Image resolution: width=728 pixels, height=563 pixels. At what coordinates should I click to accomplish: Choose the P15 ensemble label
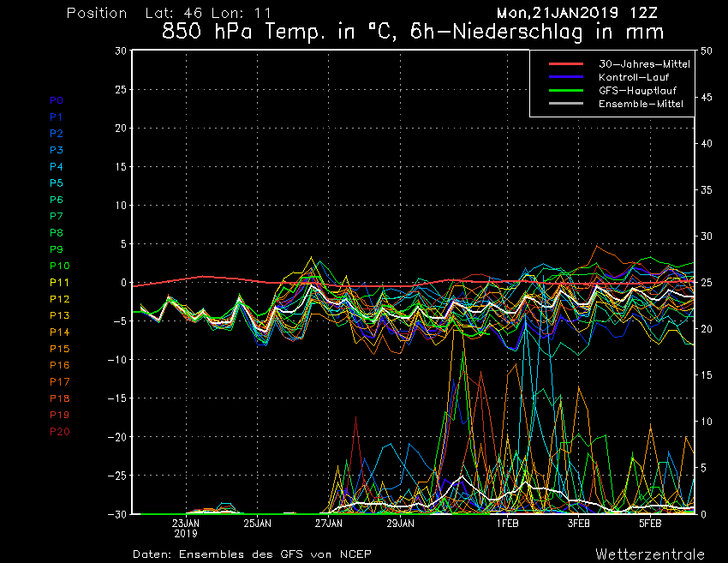pyautogui.click(x=59, y=349)
